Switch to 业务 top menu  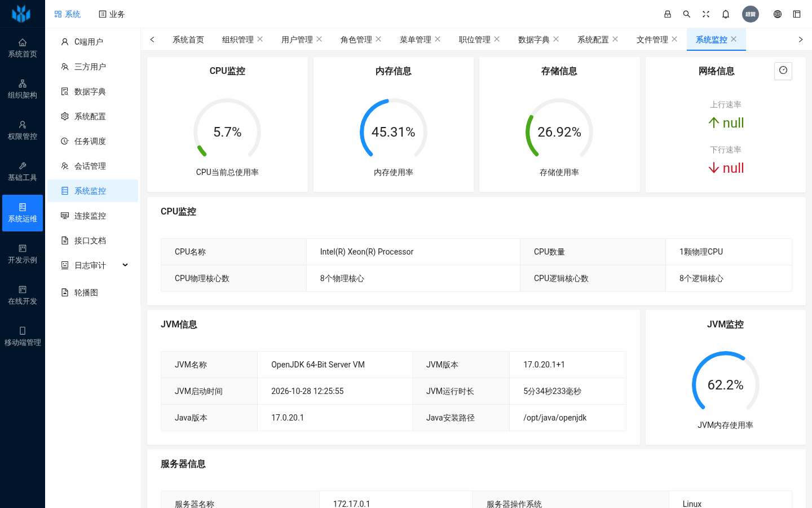pos(112,14)
